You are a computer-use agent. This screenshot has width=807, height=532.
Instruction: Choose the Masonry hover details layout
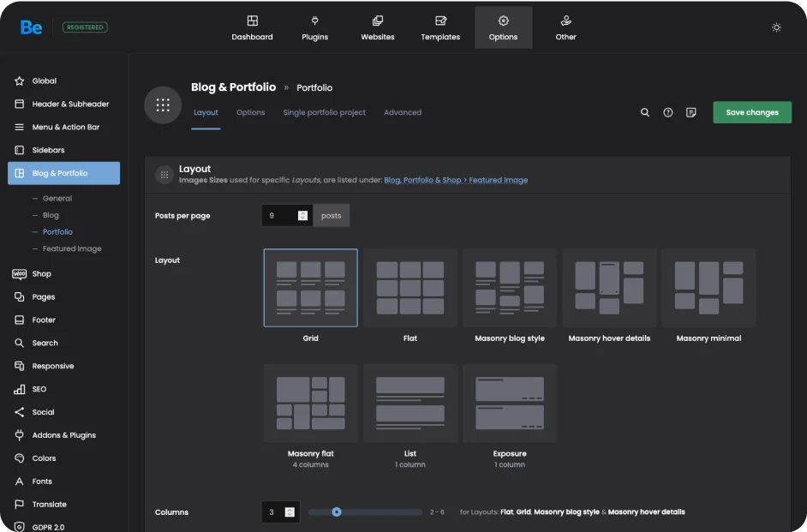pos(609,288)
